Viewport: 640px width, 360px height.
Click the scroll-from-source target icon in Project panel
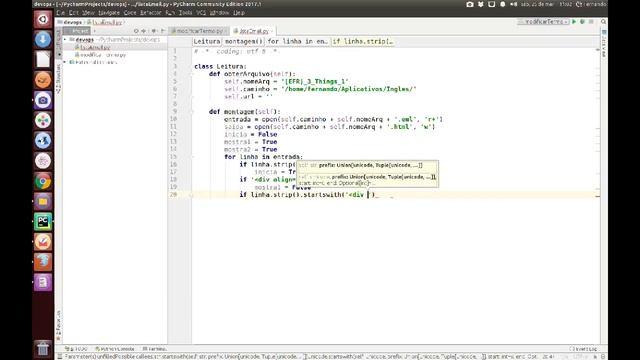[x=136, y=31]
